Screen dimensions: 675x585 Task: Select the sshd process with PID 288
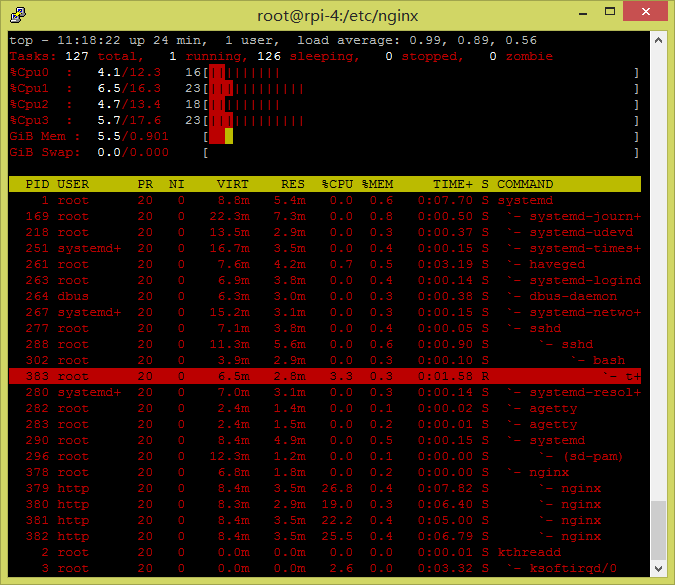tap(325, 344)
